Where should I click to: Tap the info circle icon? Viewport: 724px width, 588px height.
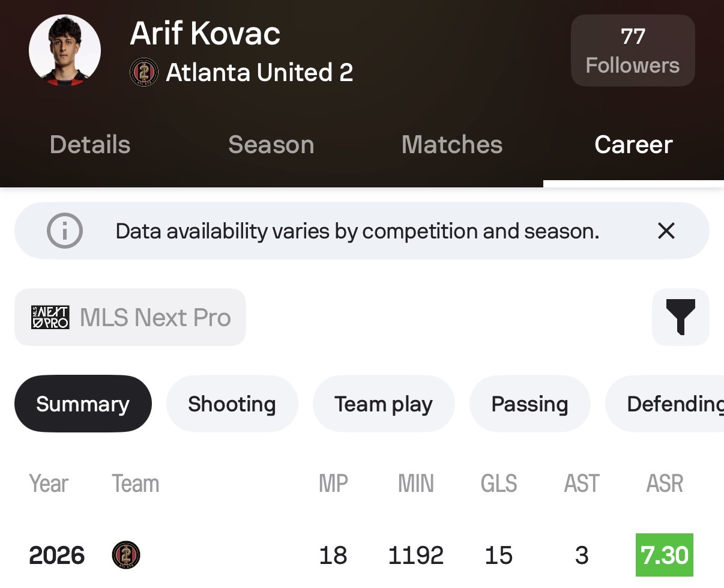tap(65, 231)
